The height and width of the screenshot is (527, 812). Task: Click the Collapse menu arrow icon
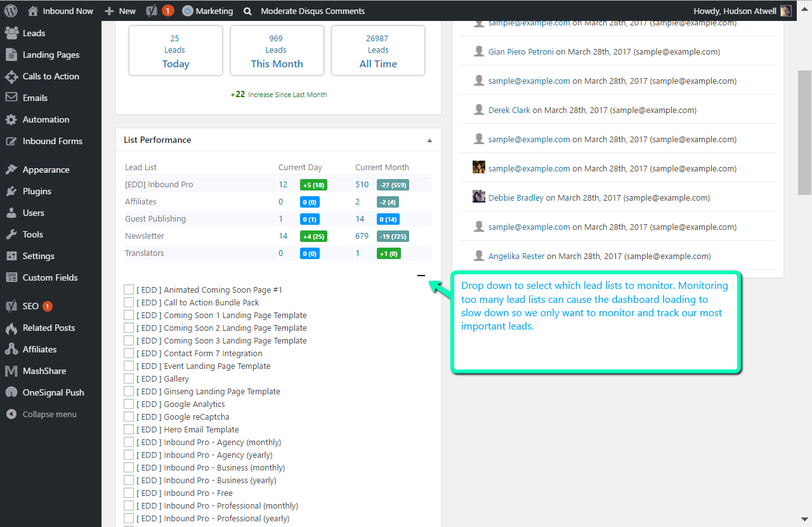pyautogui.click(x=11, y=414)
